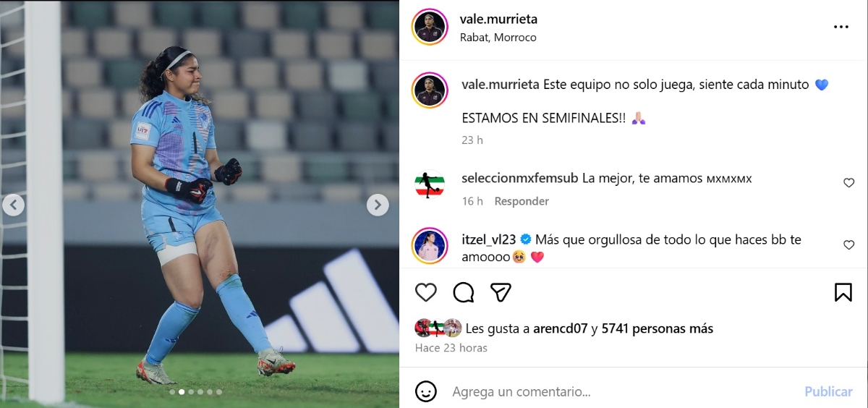Like the post with the heart icon
Screen dimensions: 868x408
point(426,292)
